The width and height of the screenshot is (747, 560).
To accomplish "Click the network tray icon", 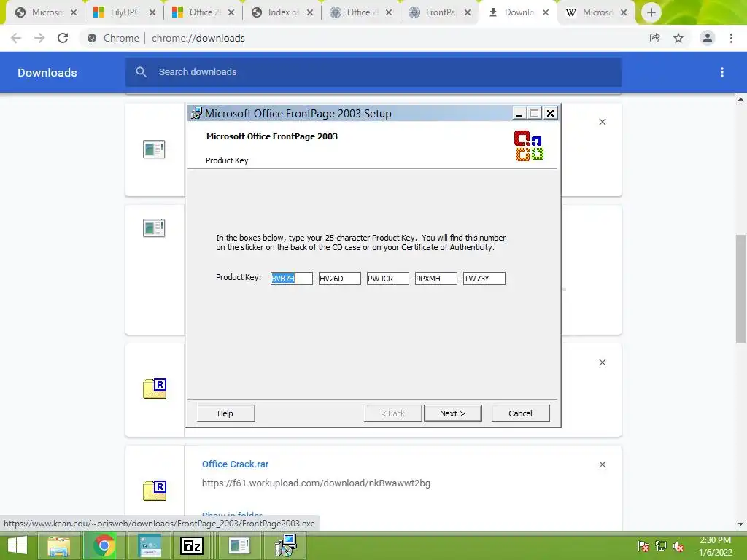I will [x=661, y=546].
